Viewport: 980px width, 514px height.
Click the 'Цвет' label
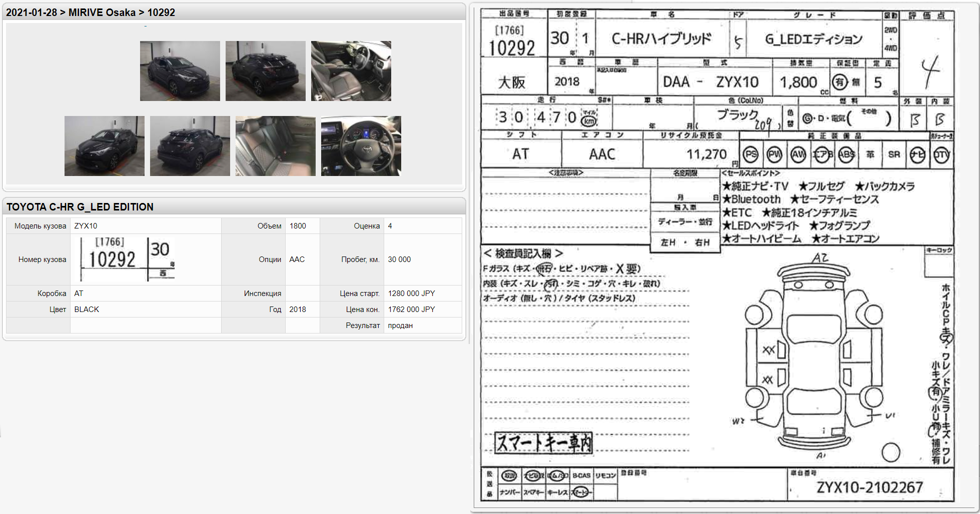[x=58, y=309]
